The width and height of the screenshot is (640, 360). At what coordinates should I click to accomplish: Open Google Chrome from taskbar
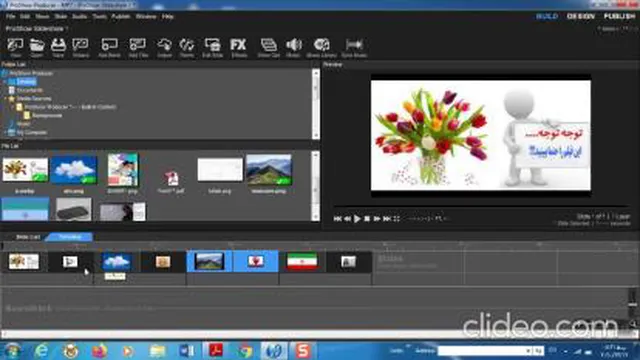tap(245, 351)
